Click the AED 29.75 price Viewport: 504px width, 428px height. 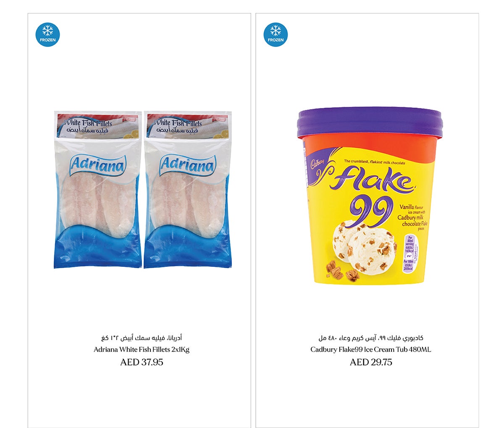click(371, 362)
